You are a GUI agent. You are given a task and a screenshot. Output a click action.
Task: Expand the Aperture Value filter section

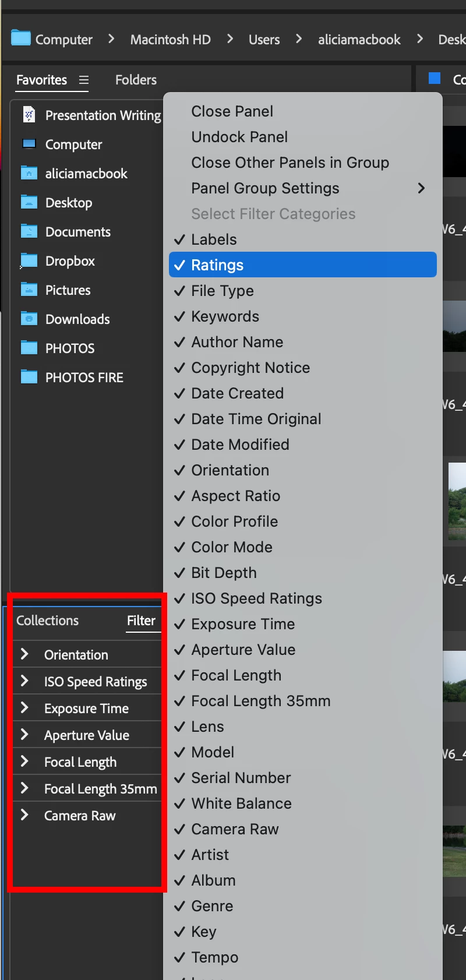pyautogui.click(x=24, y=735)
